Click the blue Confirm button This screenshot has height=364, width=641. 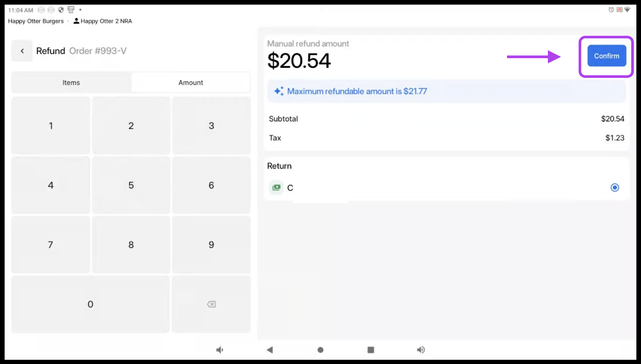606,56
